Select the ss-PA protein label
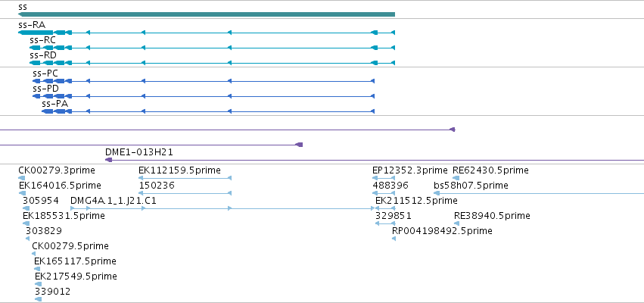644x303 pixels. (x=55, y=104)
